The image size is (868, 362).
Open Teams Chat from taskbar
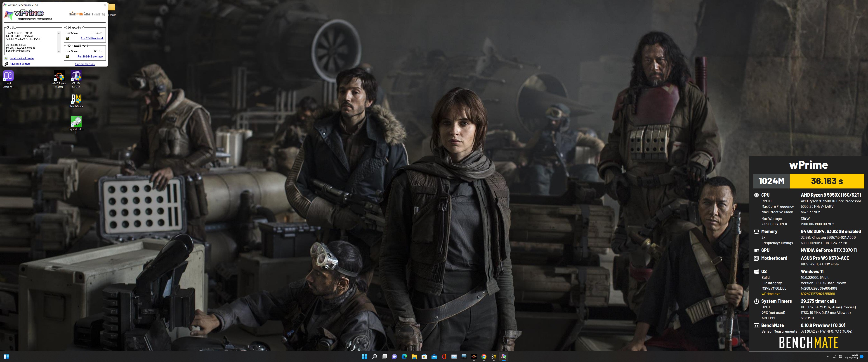coord(394,357)
